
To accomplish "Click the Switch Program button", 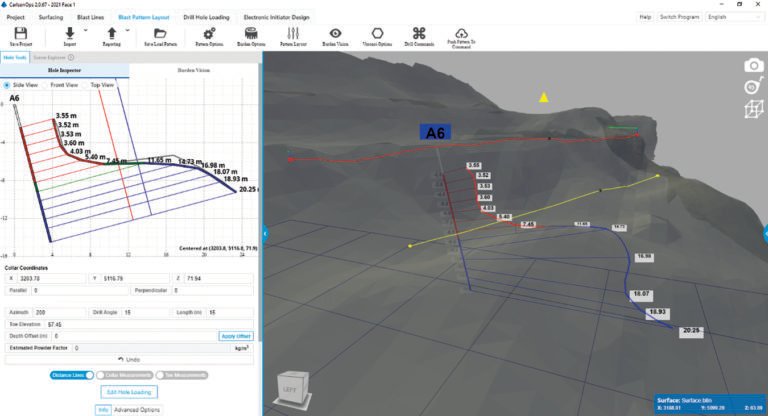I will click(679, 17).
